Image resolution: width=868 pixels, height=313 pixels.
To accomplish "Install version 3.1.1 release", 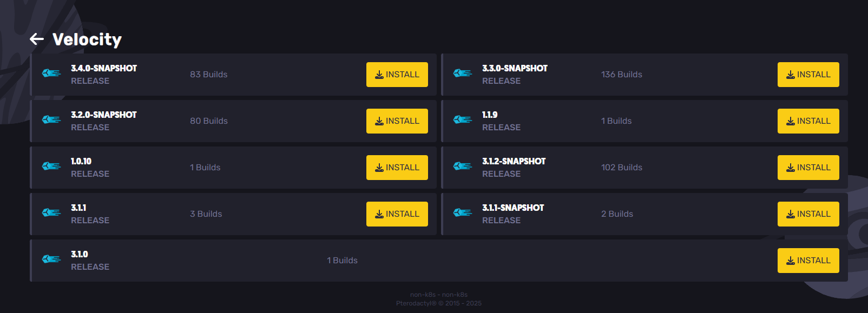I will point(397,214).
